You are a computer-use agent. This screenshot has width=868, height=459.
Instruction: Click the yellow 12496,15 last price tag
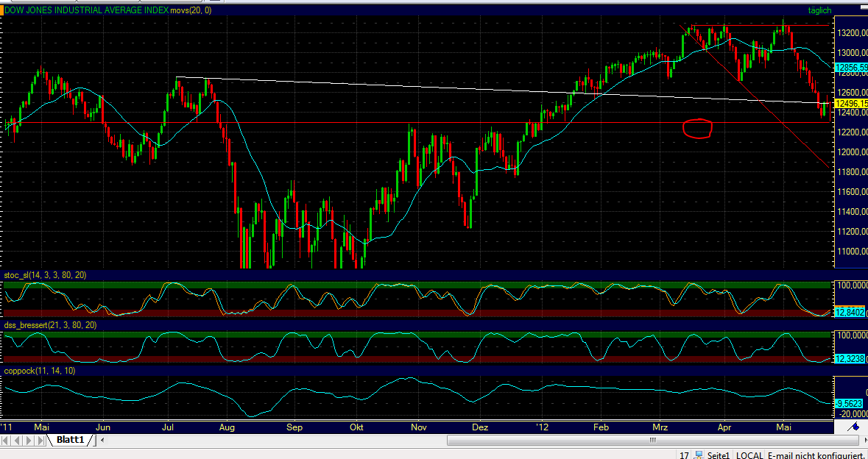pyautogui.click(x=850, y=104)
